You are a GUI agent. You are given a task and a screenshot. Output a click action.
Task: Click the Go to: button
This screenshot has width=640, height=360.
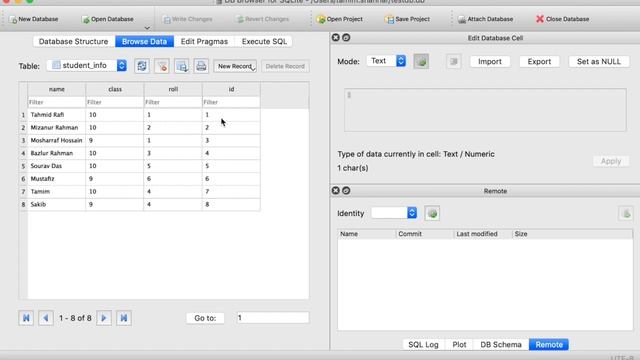pos(205,318)
